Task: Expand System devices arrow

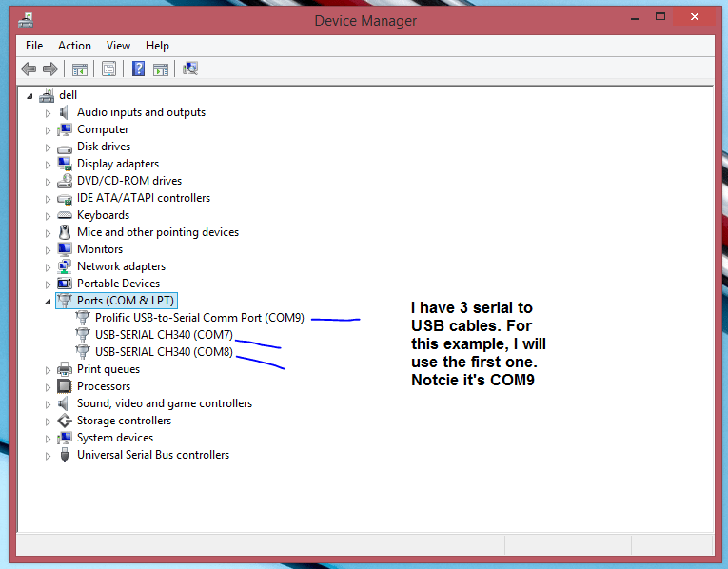Action: (x=48, y=439)
